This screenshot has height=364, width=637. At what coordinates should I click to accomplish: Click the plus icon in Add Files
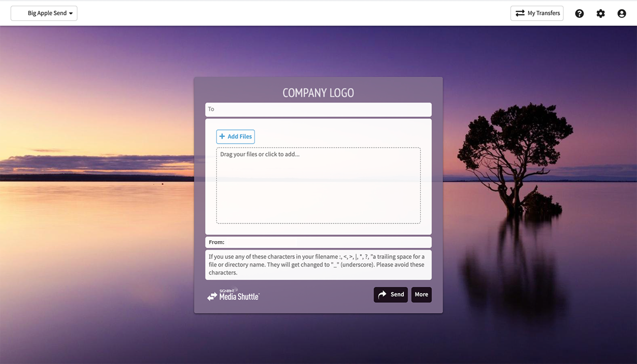[x=222, y=137]
